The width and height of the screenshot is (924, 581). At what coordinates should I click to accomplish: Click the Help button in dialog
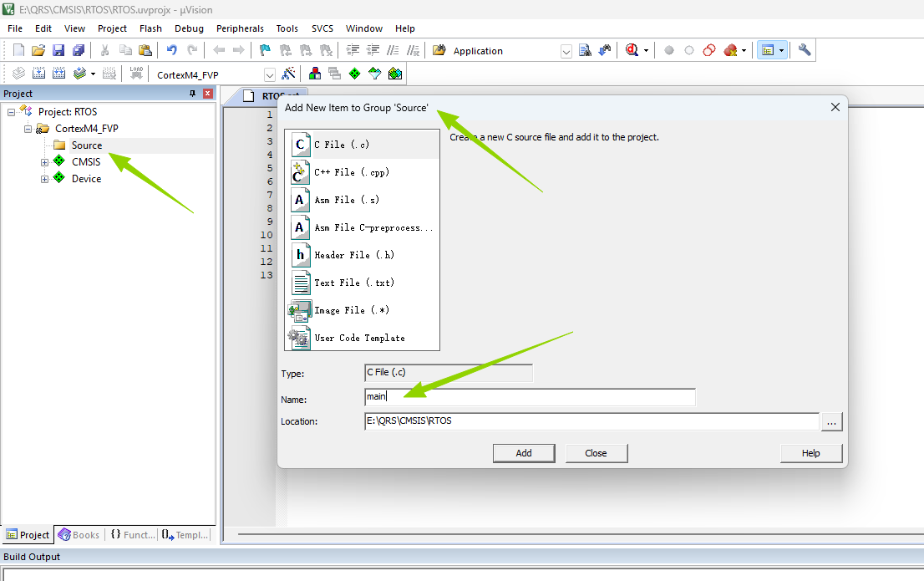click(x=811, y=453)
